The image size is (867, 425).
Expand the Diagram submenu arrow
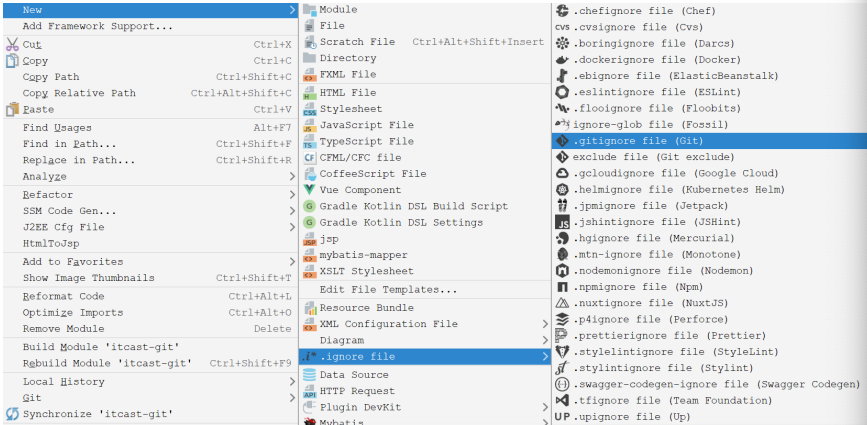click(545, 340)
